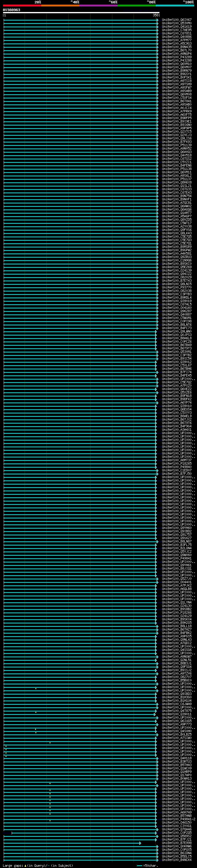Viewport: 197px width, 868px height.
Task: Click the white query sequence bar
Action: (81, 12)
